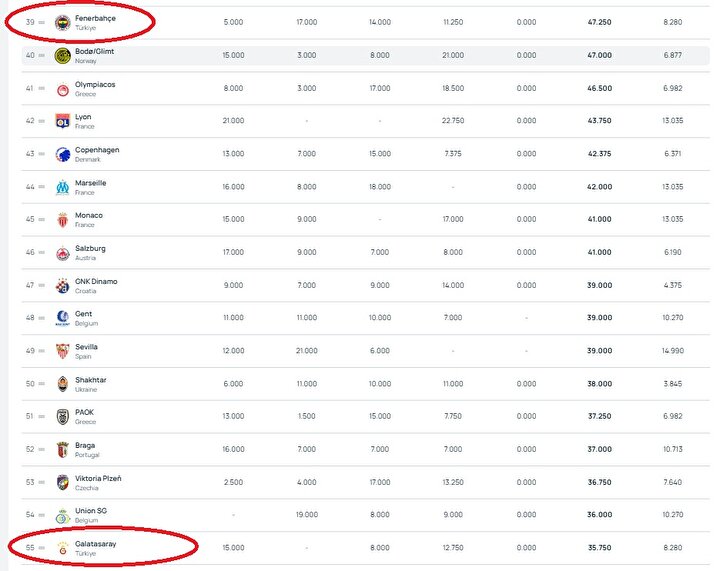This screenshot has height=571, width=720.
Task: Click the rank 39 position indicator
Action: point(30,22)
